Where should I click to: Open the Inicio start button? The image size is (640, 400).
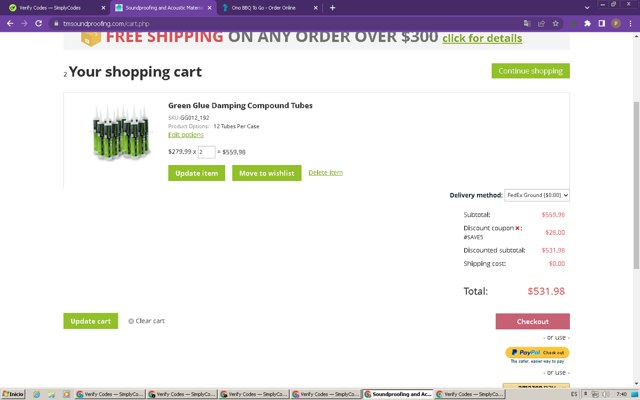13,394
